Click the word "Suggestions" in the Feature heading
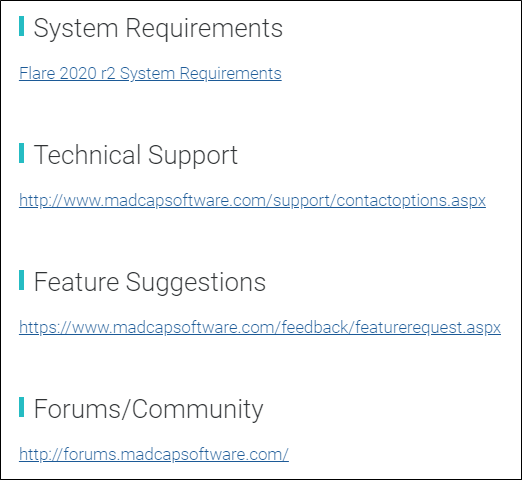522x480 pixels. pyautogui.click(x=196, y=283)
